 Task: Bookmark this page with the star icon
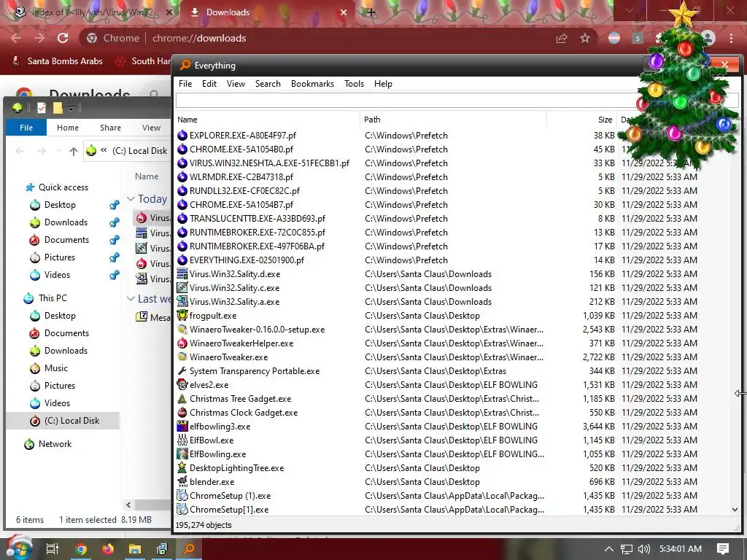coord(585,38)
